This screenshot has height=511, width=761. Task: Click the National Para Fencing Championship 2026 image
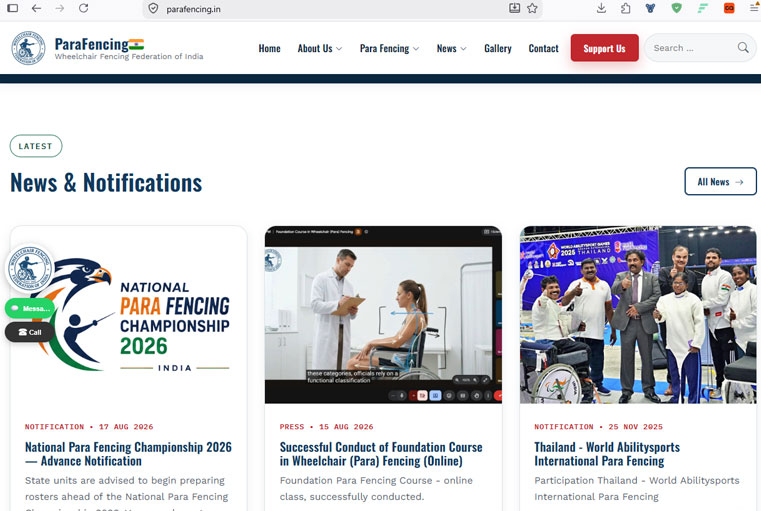129,314
